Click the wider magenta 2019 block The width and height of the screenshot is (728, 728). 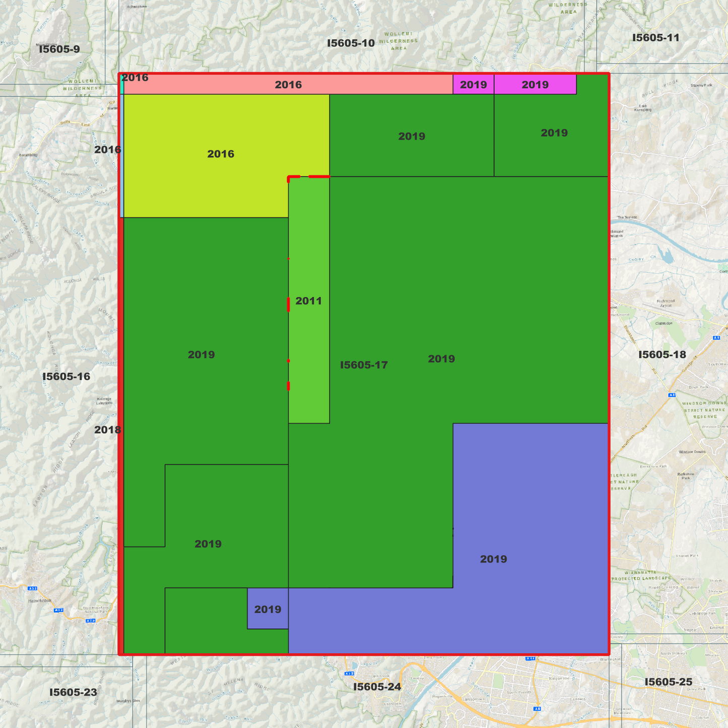point(535,85)
